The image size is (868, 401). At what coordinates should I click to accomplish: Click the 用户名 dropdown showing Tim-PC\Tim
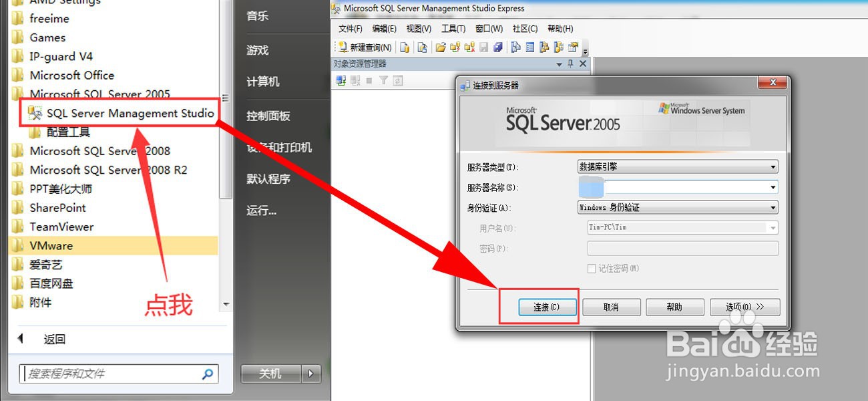coord(683,228)
